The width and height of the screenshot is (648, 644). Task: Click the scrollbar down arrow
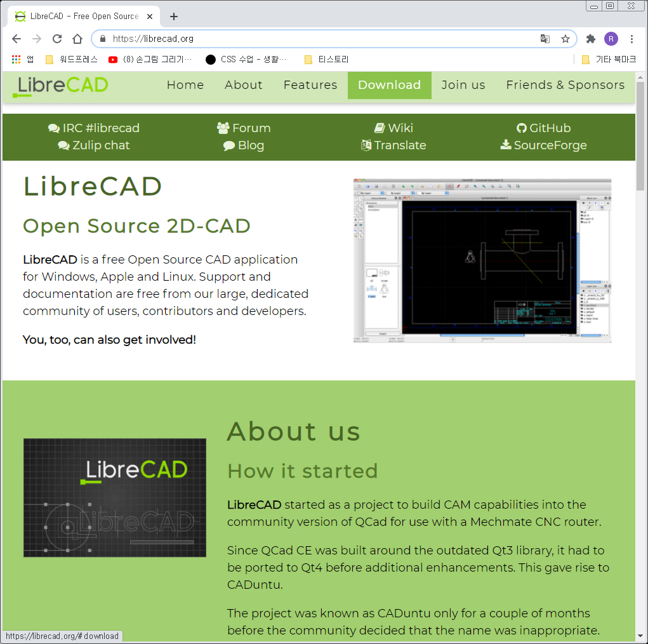click(640, 636)
